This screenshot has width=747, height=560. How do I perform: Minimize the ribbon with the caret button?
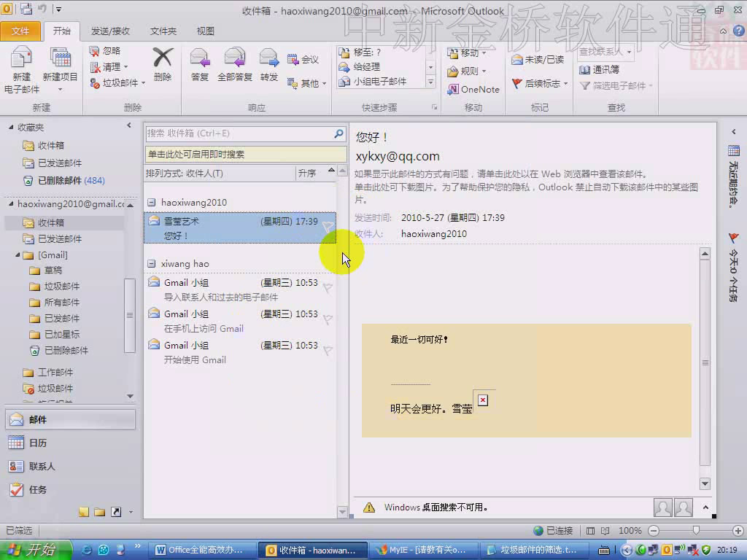723,31
